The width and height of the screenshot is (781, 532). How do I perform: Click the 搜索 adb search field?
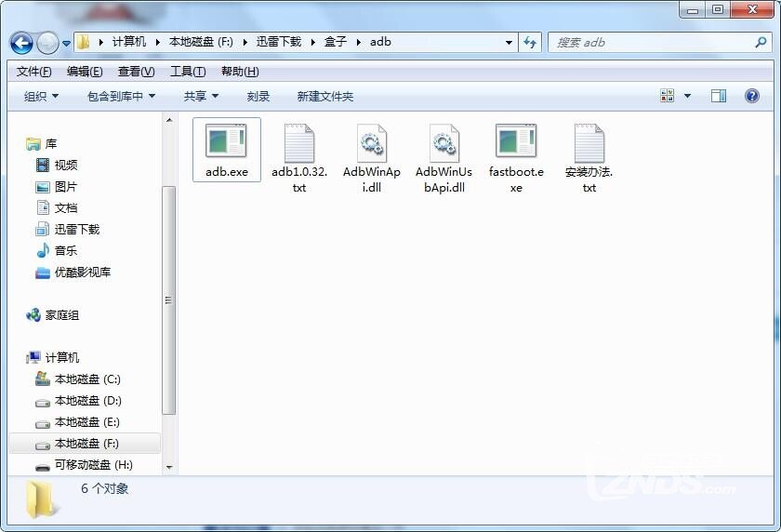[651, 43]
